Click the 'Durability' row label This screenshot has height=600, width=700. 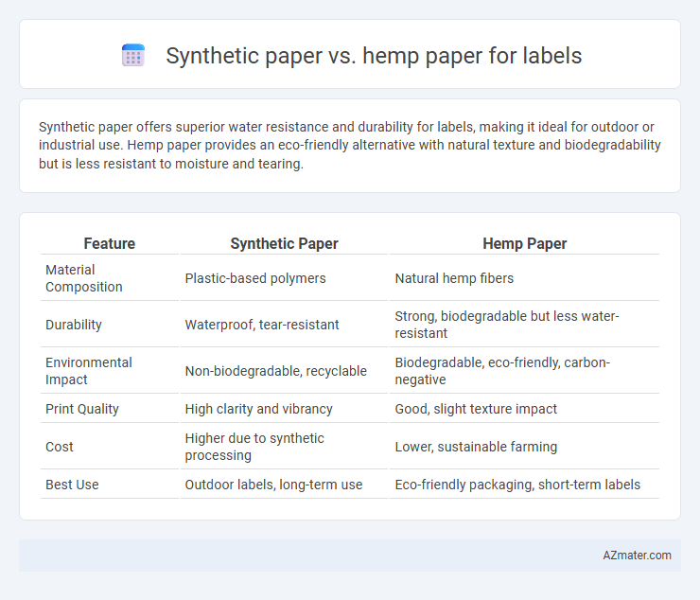coord(110,325)
